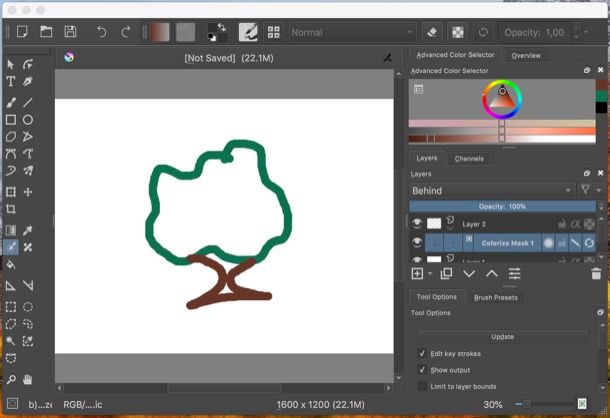Select the Fill bucket tool

11,265
